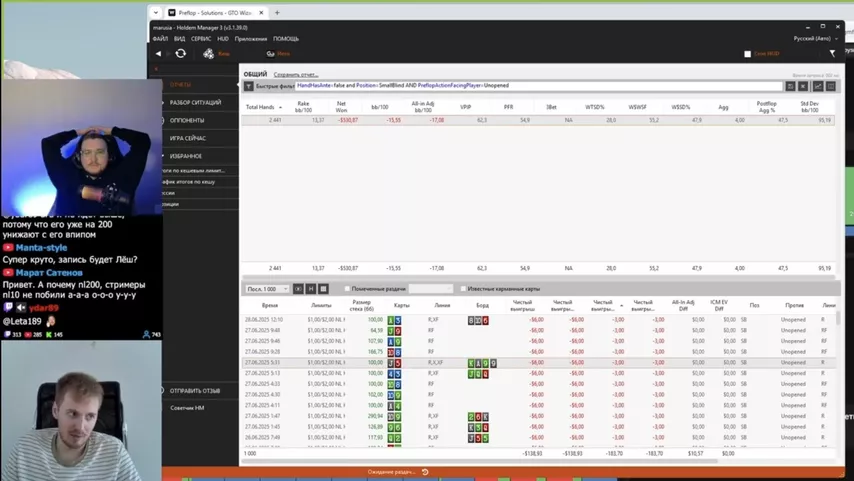
Task: Click the grid icon in the hand list toolbar
Action: coord(324,289)
